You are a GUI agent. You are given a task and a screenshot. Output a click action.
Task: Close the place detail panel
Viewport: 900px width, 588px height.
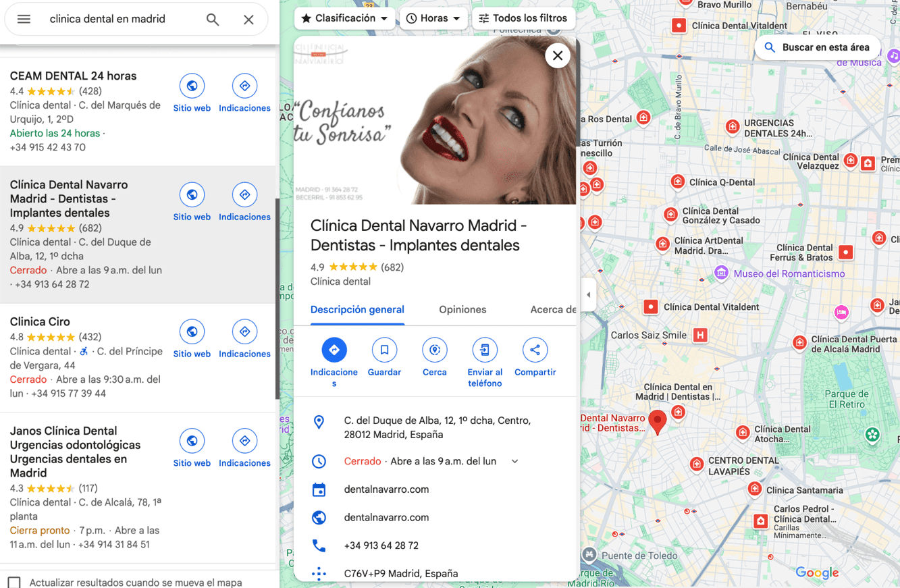(x=558, y=56)
